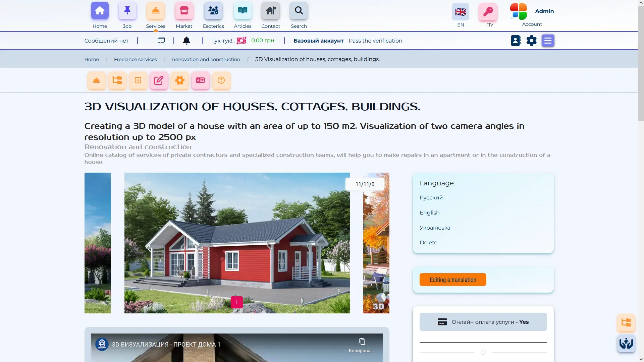This screenshot has width=644, height=362.
Task: Click the pink translation AZ toolbar icon
Action: tap(201, 80)
